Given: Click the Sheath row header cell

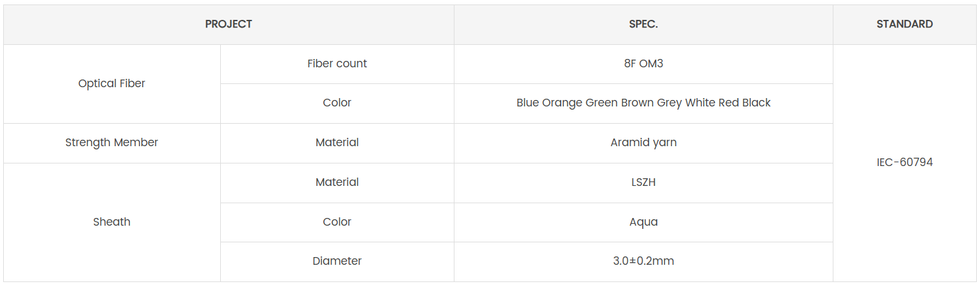Looking at the screenshot, I should tap(111, 222).
